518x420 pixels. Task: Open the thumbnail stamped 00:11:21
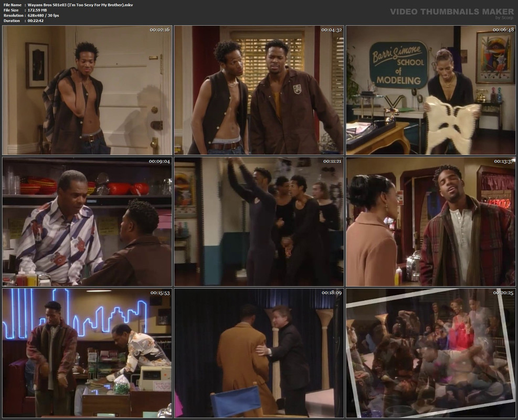coord(259,222)
